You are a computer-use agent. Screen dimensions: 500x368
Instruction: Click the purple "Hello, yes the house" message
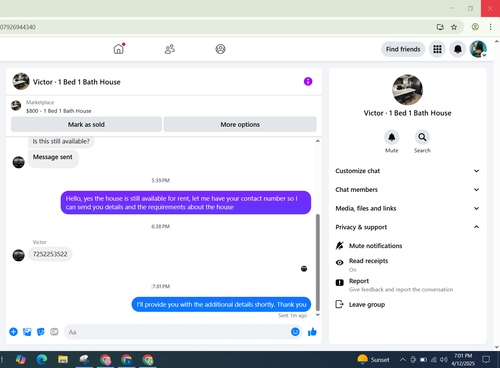tap(186, 203)
